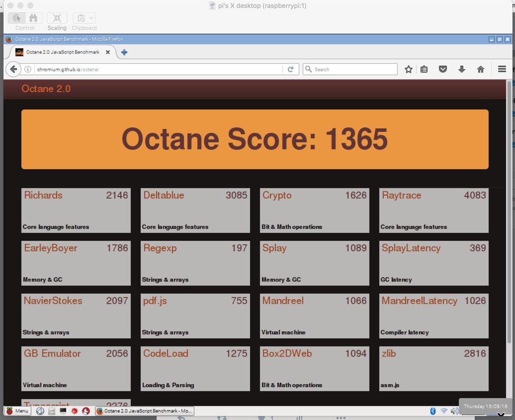Select the CodeLoad benchmark name
Screen dimensions: 515x420
(x=166, y=353)
